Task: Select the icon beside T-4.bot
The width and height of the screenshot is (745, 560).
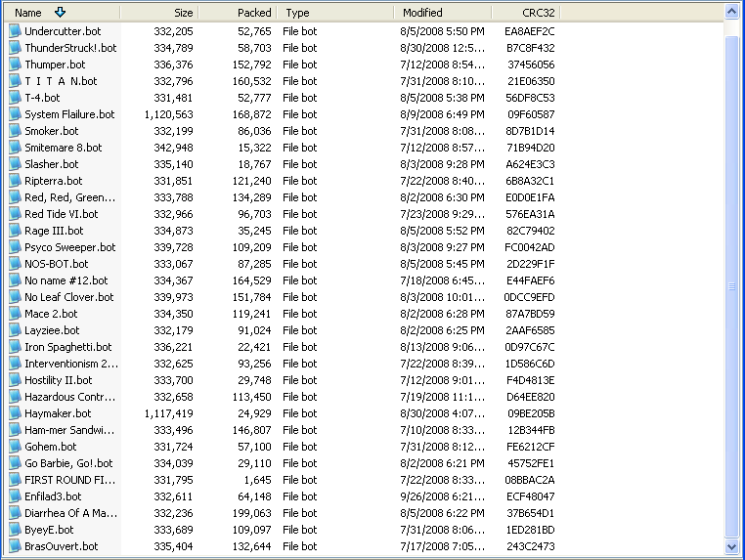Action: coord(16,98)
